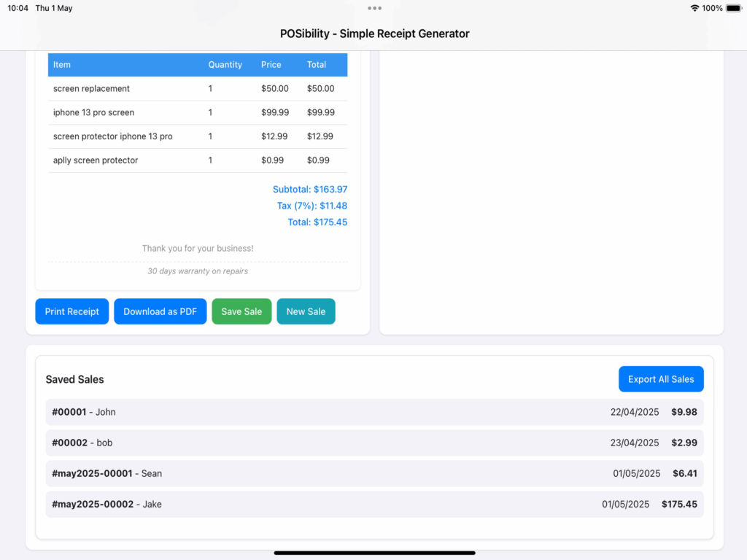Click the POSibility app title

point(374,34)
